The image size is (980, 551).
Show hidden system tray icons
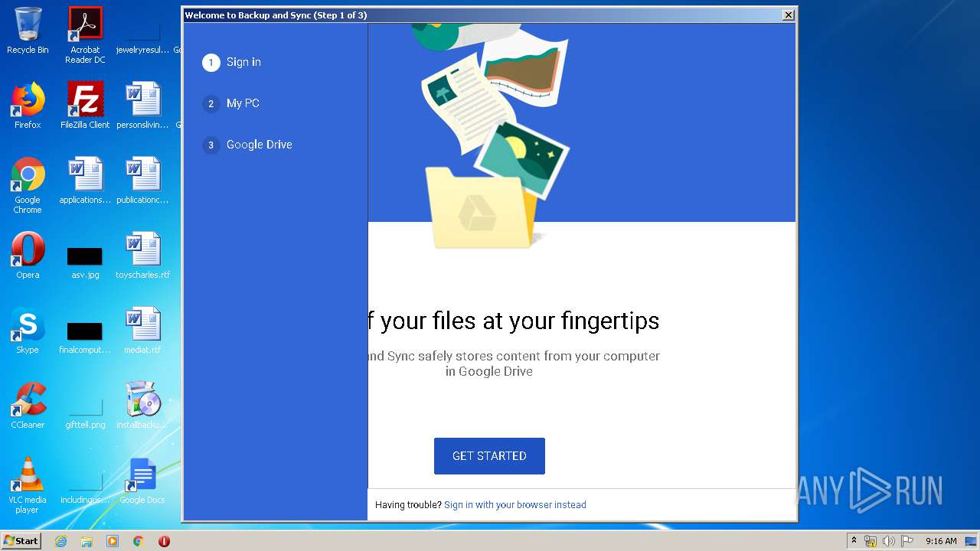pyautogui.click(x=854, y=541)
